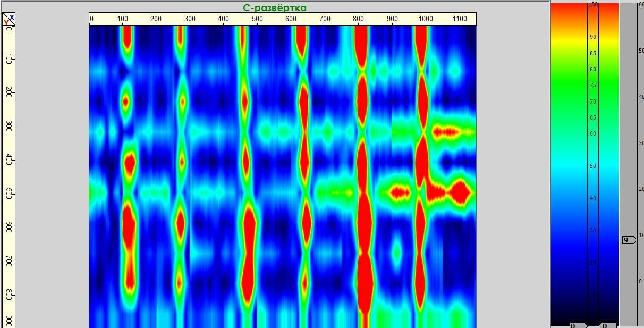644x328 pixels.
Task: Click the 100 tick on vertical Y ruler
Action: [x=9, y=59]
